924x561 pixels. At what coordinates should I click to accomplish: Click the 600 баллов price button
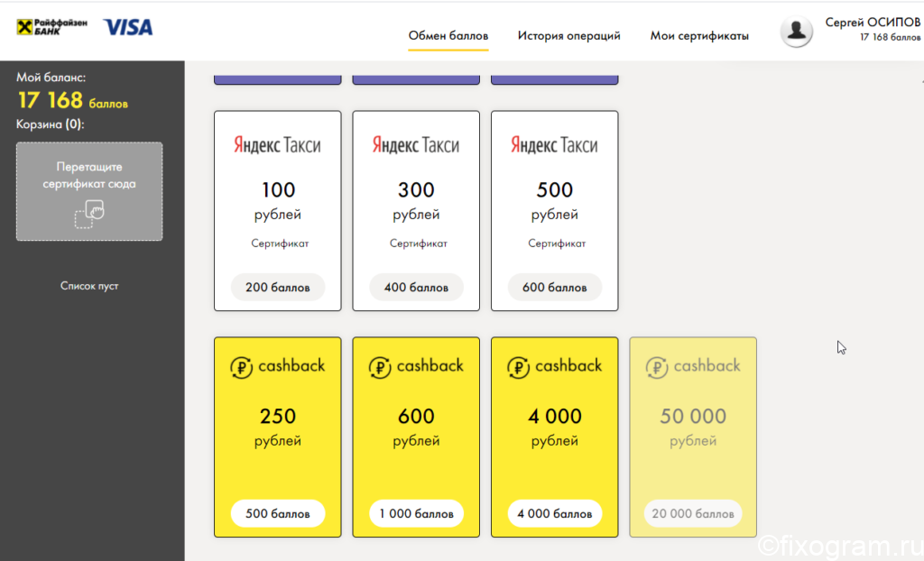555,288
